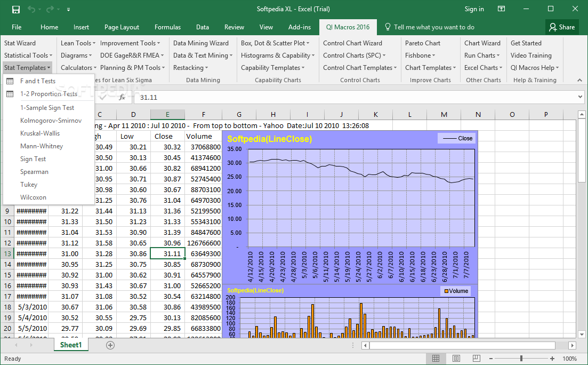The width and height of the screenshot is (588, 365).
Task: Open the Statistical Tools dropdown
Action: 28,55
